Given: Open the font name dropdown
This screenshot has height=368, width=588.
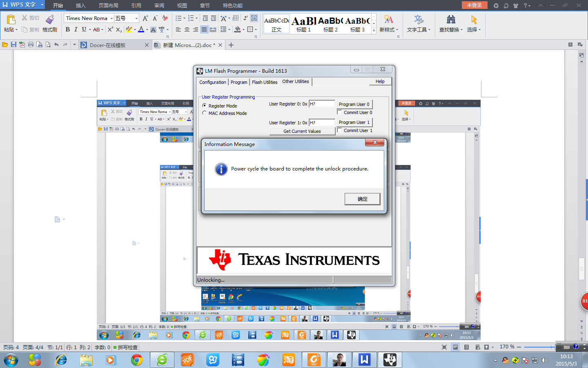Looking at the screenshot, I should click(x=111, y=18).
